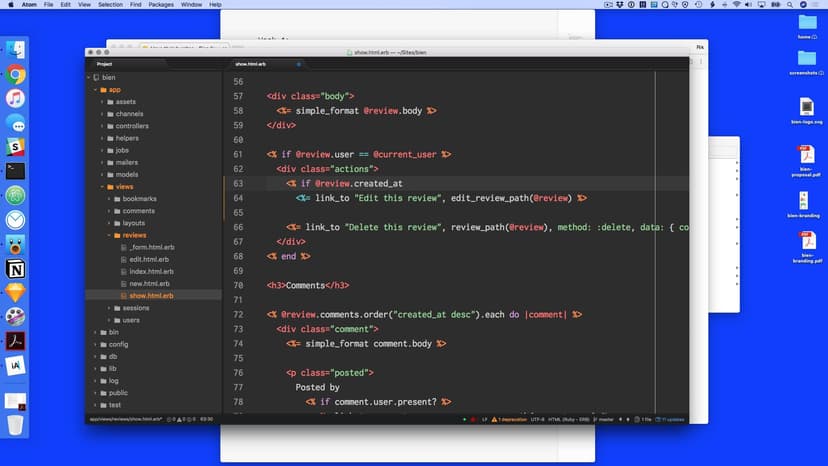Open the Packages menu
Screen dimensions: 828x466
point(160,5)
